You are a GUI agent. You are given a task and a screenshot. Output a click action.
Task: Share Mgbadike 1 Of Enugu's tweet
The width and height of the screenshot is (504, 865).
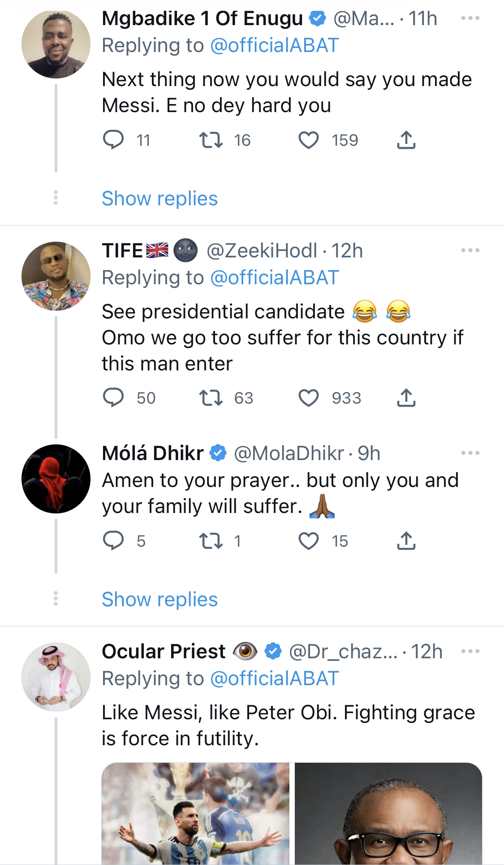pos(406,140)
